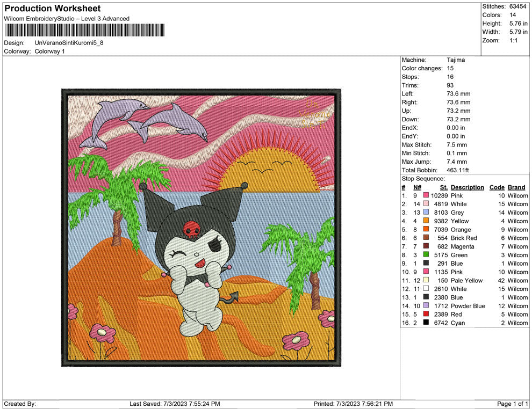532x409 pixels.
Task: Click the 'Stop Sequence:' label
Action: 423,179
